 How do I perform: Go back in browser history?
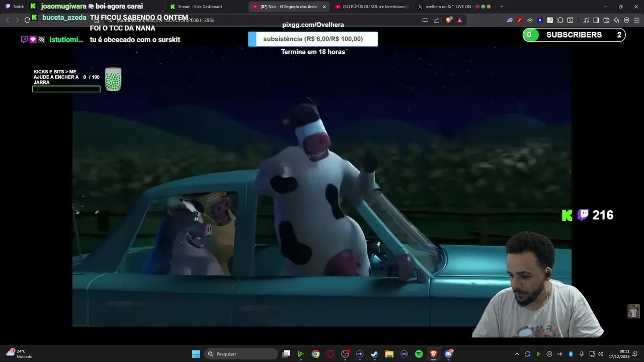[x=7, y=20]
